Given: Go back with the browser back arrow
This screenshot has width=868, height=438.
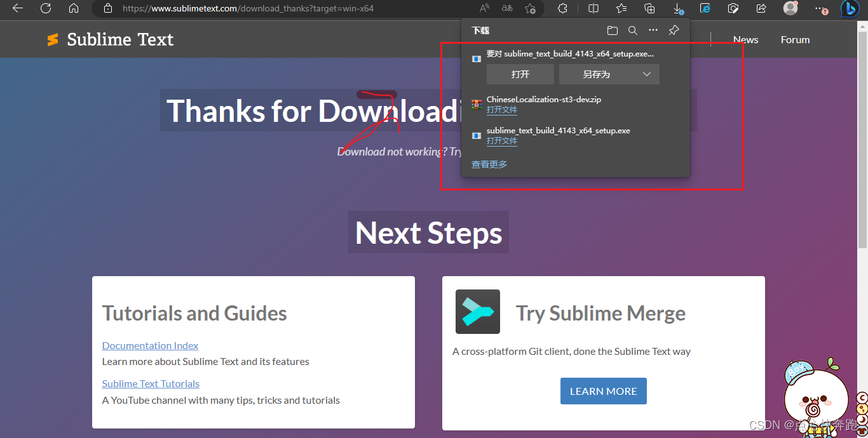Looking at the screenshot, I should pos(18,8).
